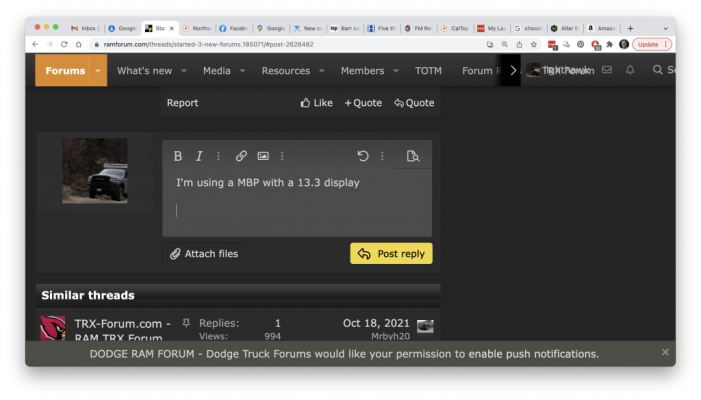Image resolution: width=701 pixels, height=400 pixels.
Task: Show more navigation items with the right chevron
Action: [513, 71]
